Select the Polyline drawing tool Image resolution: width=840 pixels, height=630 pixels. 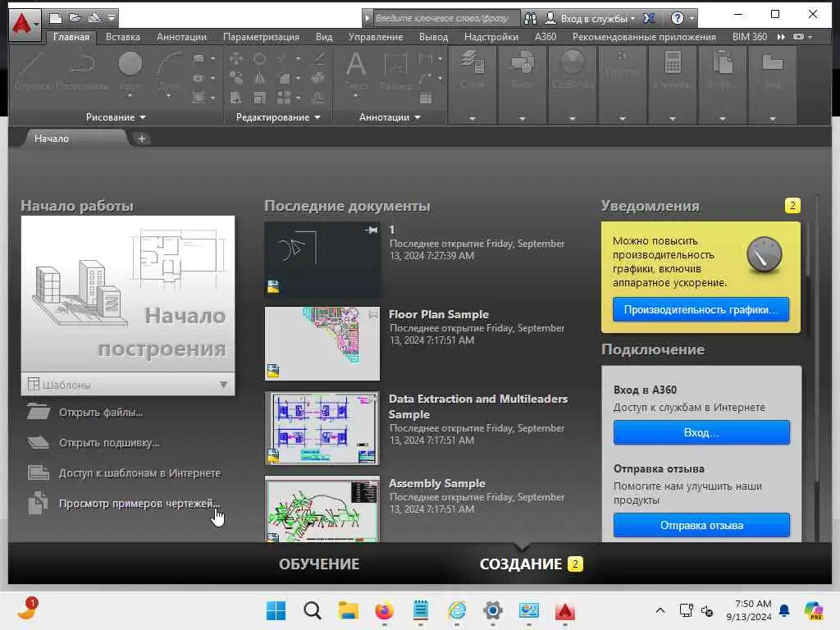82,70
